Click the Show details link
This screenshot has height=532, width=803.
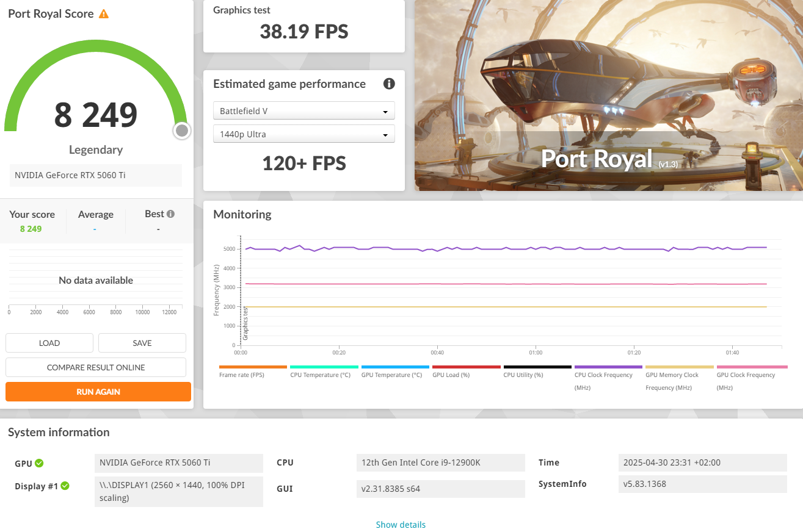click(x=401, y=525)
